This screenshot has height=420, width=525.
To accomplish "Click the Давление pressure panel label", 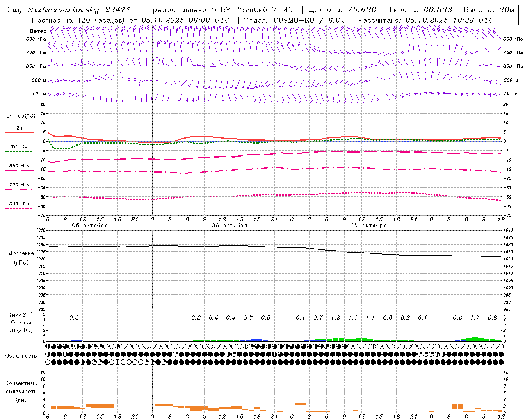I will click(21, 253).
